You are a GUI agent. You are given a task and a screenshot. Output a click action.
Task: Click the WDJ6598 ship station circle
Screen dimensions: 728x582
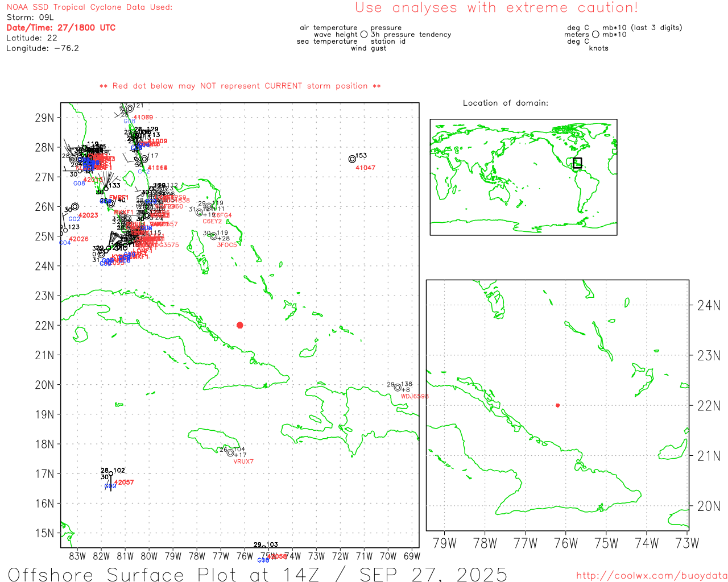(398, 388)
